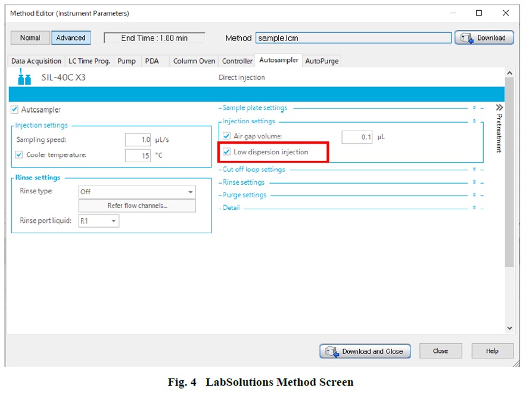Click the Close button

(440, 351)
